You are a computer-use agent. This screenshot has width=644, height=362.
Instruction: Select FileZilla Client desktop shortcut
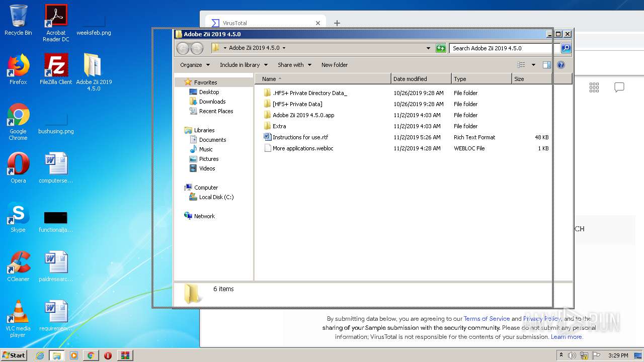point(56,69)
